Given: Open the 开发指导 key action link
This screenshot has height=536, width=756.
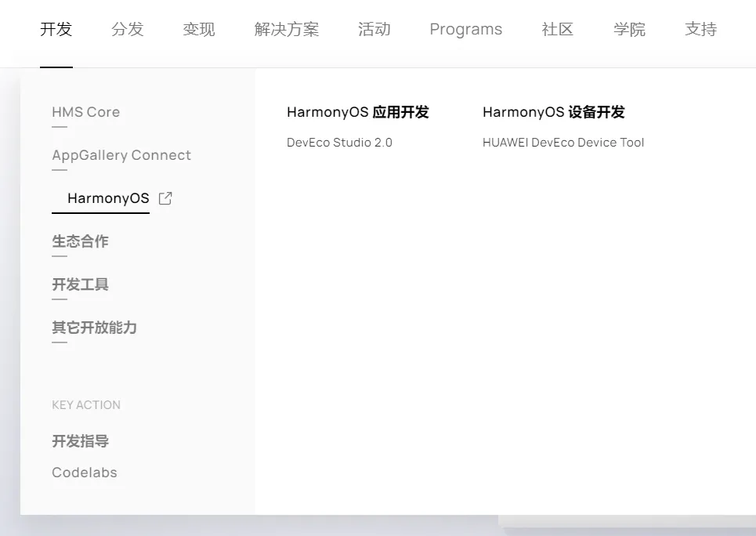Looking at the screenshot, I should (80, 441).
